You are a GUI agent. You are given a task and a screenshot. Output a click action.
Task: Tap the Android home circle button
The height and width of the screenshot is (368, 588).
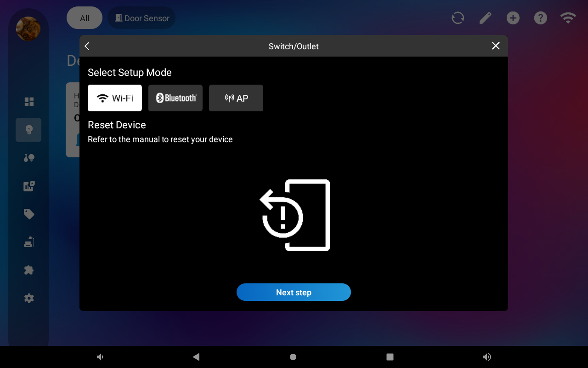click(293, 357)
